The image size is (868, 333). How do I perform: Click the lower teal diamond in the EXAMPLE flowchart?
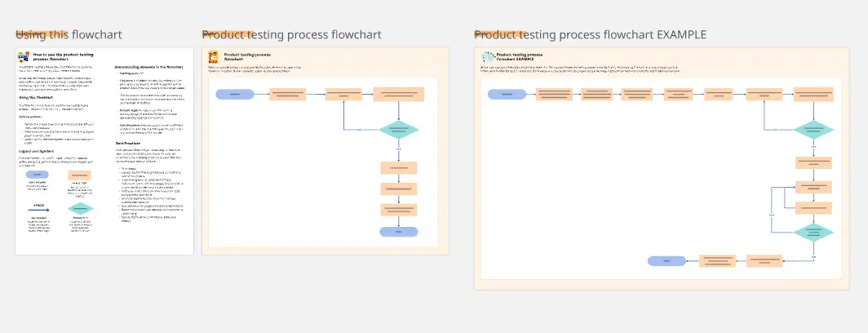pyautogui.click(x=813, y=232)
